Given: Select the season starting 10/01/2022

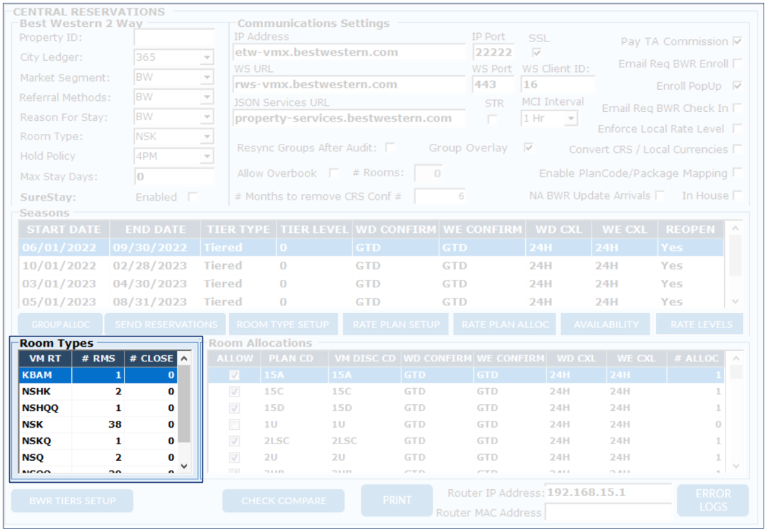Looking at the screenshot, I should [x=58, y=266].
